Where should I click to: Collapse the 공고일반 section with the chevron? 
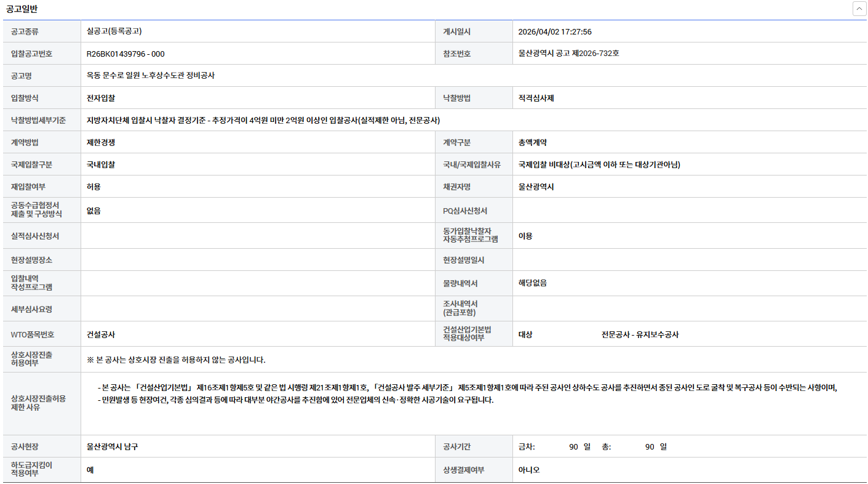(859, 9)
